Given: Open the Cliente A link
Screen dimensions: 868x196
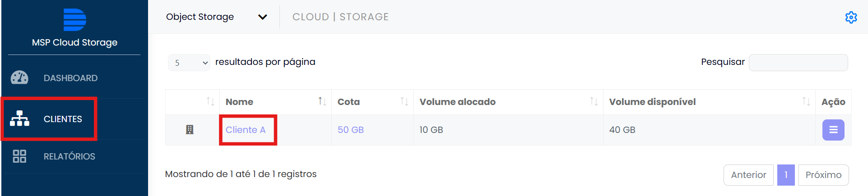Looking at the screenshot, I should pyautogui.click(x=246, y=130).
